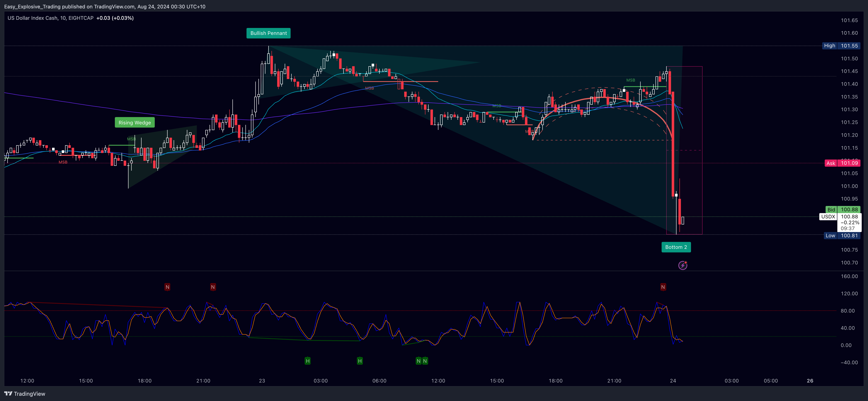The height and width of the screenshot is (401, 868).
Task: Click the Ask 101.09 price tag
Action: point(842,163)
